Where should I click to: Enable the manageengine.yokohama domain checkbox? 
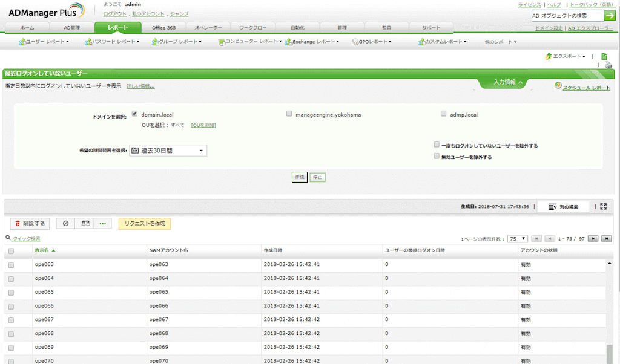[x=289, y=114]
